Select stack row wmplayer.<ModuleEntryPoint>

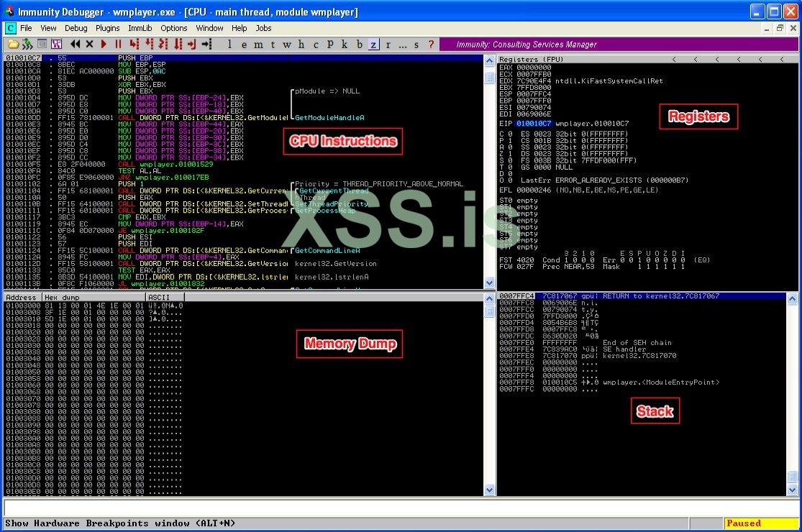click(642, 382)
